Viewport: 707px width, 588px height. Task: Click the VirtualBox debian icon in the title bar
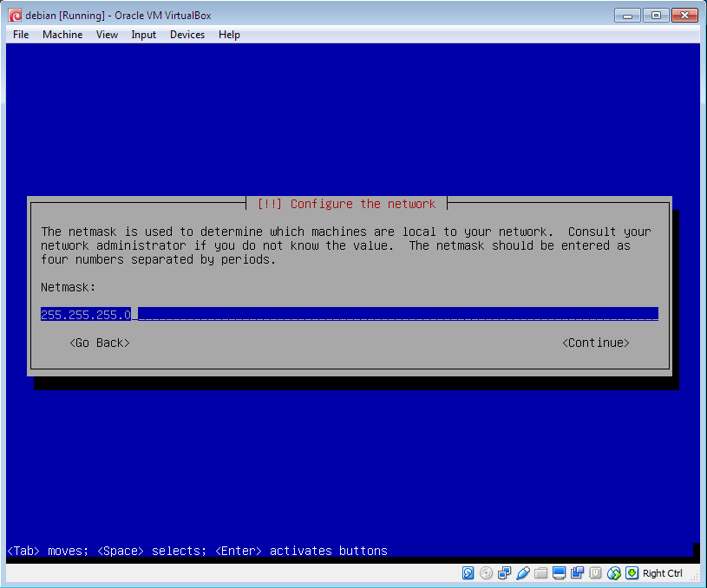15,16
